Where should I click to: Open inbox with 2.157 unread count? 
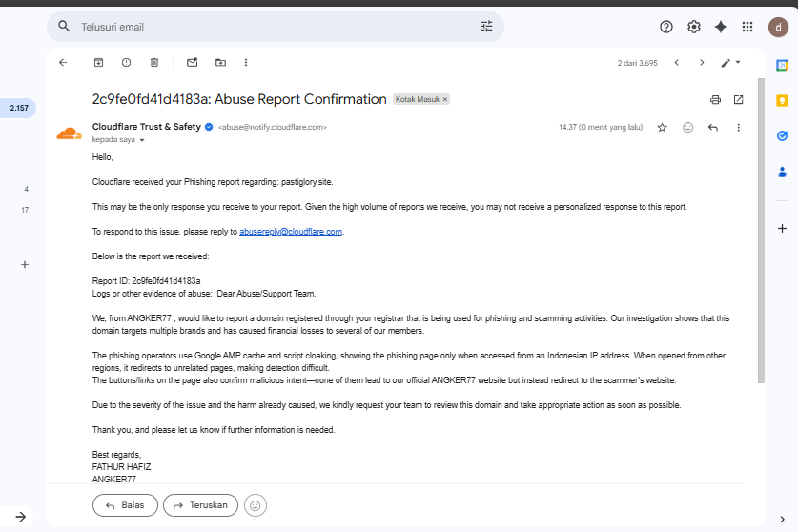[x=18, y=108]
